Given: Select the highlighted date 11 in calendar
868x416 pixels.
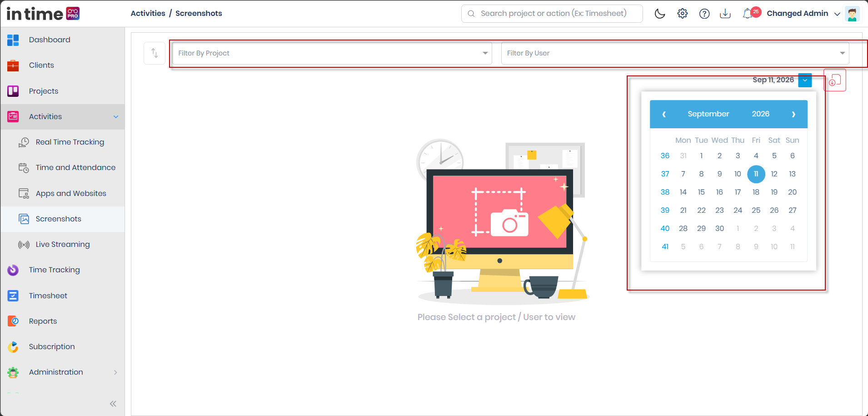Looking at the screenshot, I should click(756, 174).
